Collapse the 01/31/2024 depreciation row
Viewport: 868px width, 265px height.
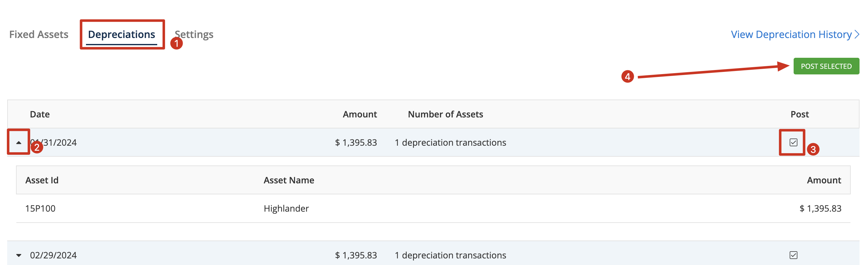[19, 143]
